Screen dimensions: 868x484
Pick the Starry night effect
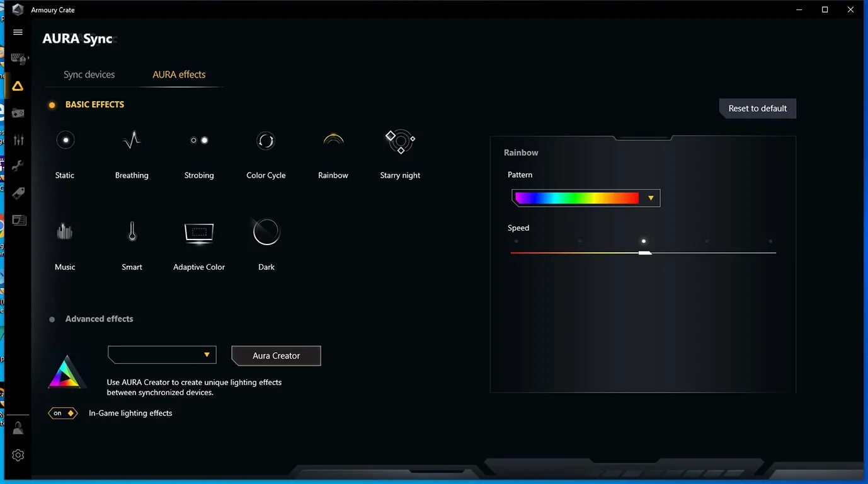tap(400, 141)
